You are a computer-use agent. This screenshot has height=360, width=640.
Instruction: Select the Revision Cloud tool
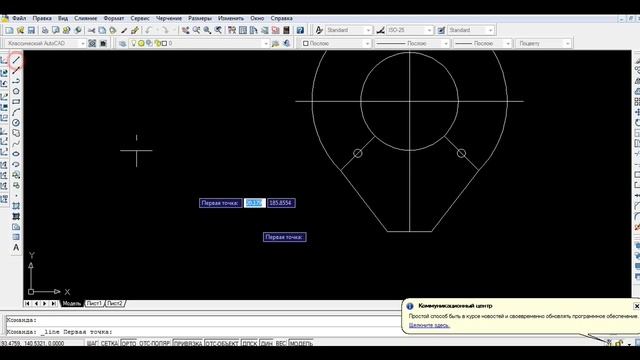pos(16,133)
